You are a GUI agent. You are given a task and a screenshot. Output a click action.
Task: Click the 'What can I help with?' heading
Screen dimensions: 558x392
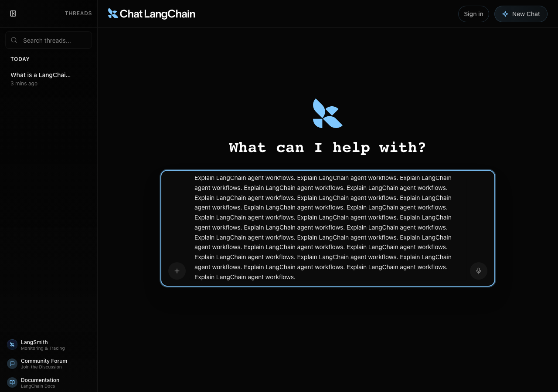328,148
